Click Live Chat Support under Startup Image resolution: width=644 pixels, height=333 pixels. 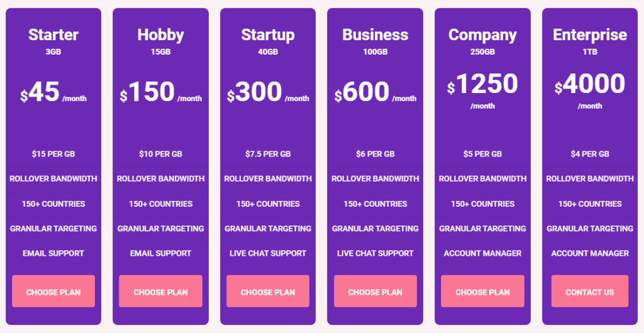click(268, 253)
